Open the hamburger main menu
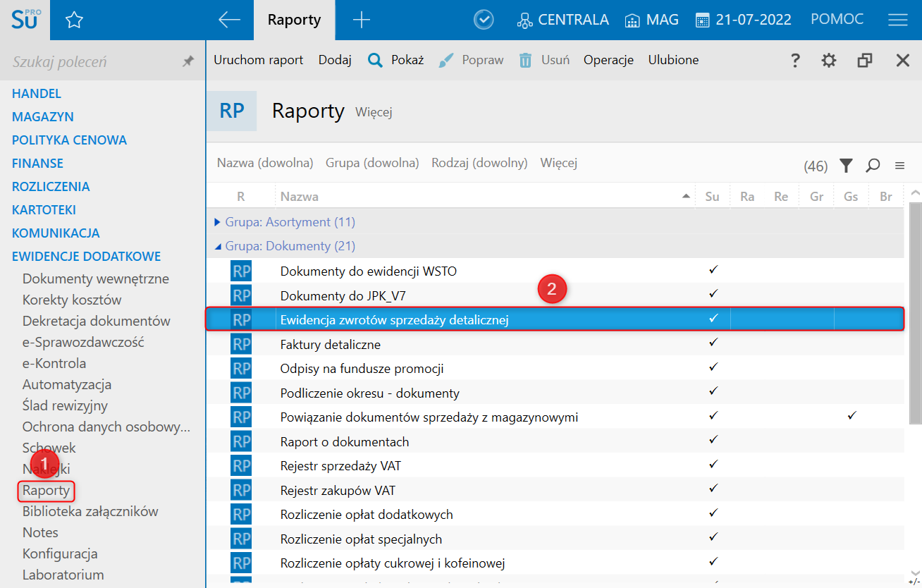 897,20
